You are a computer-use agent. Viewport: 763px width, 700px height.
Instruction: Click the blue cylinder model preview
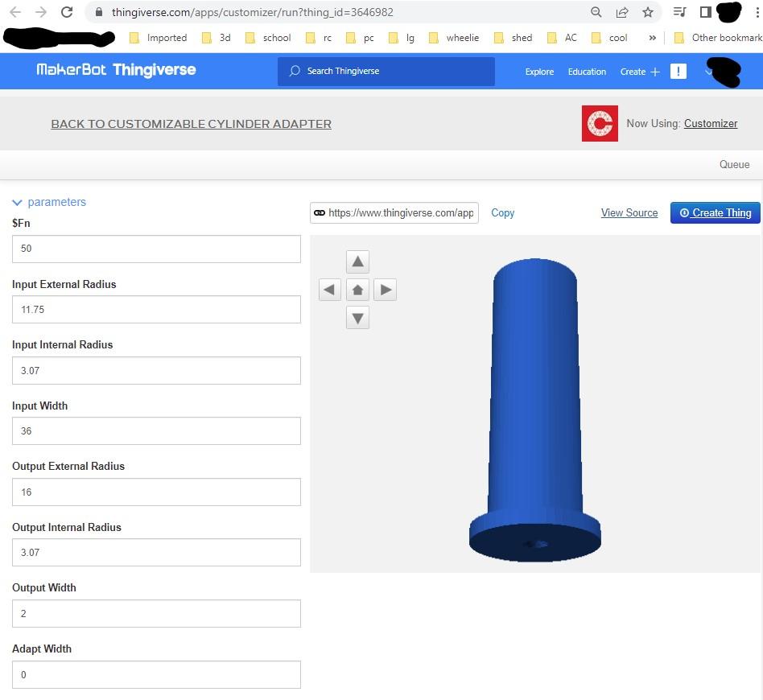[x=534, y=410]
